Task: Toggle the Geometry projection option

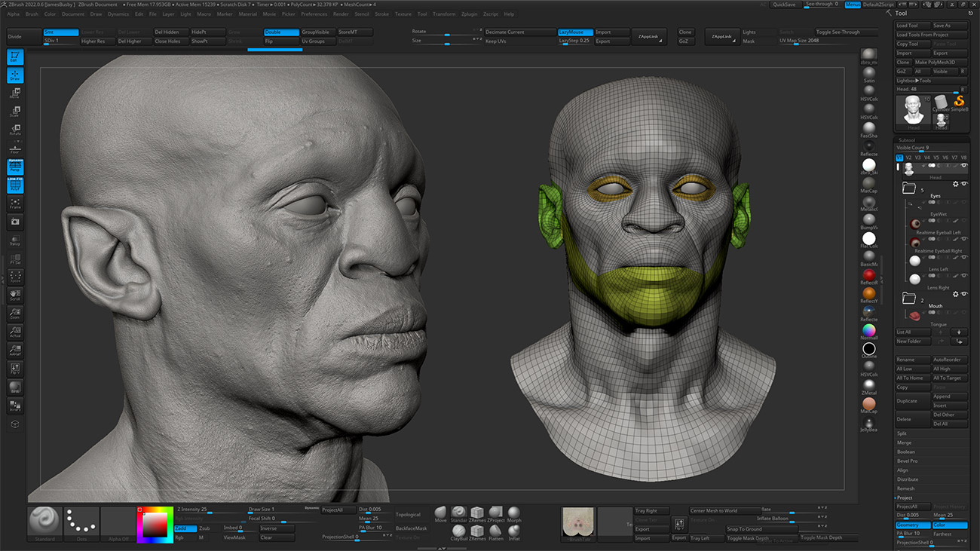Action: coord(912,525)
